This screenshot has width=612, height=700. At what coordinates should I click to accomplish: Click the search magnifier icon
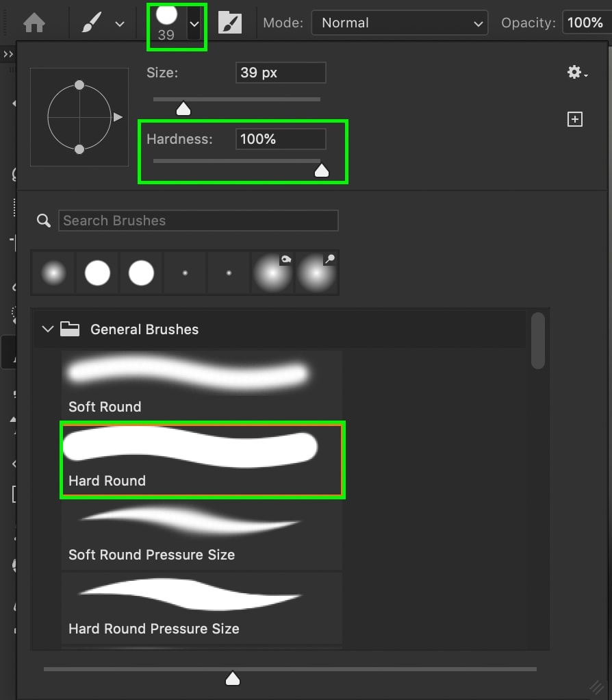[43, 221]
